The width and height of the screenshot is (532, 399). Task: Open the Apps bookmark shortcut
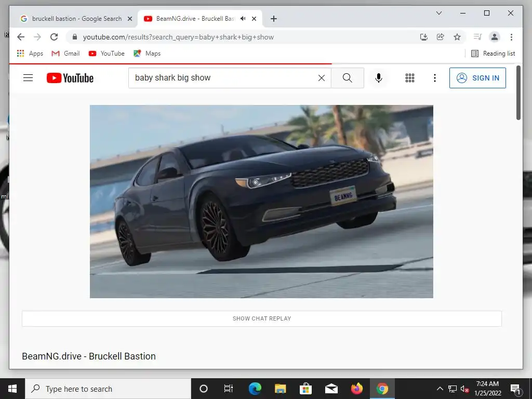30,54
